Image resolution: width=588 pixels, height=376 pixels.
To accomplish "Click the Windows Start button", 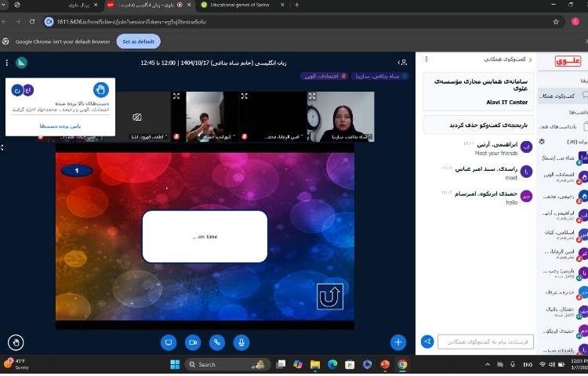I will 174,364.
